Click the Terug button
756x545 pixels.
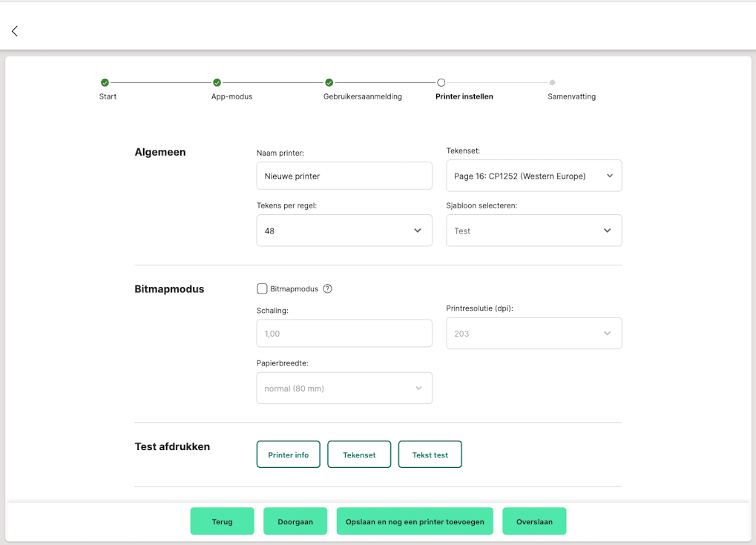click(x=222, y=521)
